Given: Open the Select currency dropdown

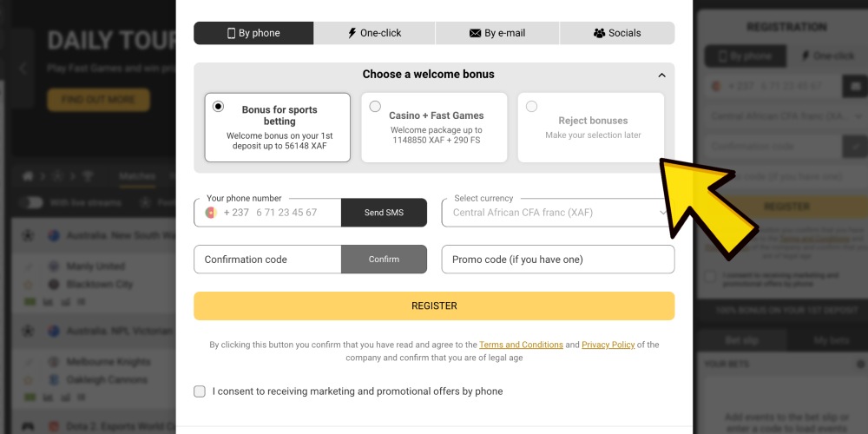Looking at the screenshot, I should coord(558,213).
